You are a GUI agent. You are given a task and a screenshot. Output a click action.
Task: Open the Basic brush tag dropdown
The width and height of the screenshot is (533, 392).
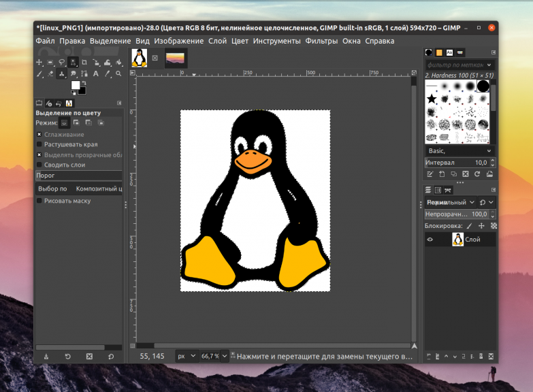tap(459, 150)
